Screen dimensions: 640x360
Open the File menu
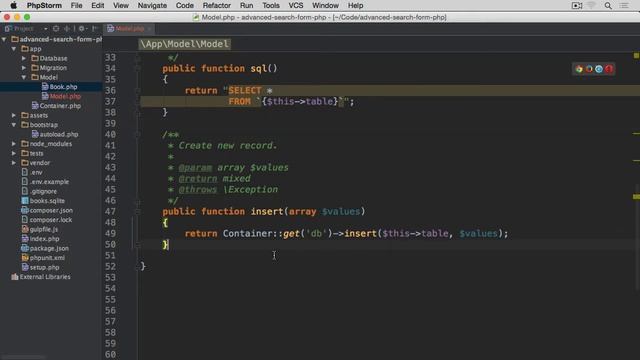[76, 5]
